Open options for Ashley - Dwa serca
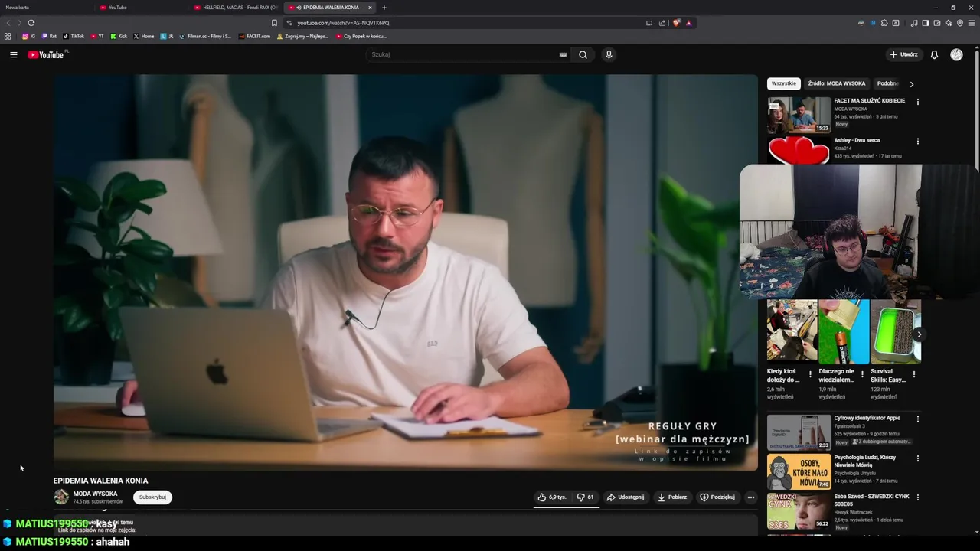The image size is (980, 551). 917,141
